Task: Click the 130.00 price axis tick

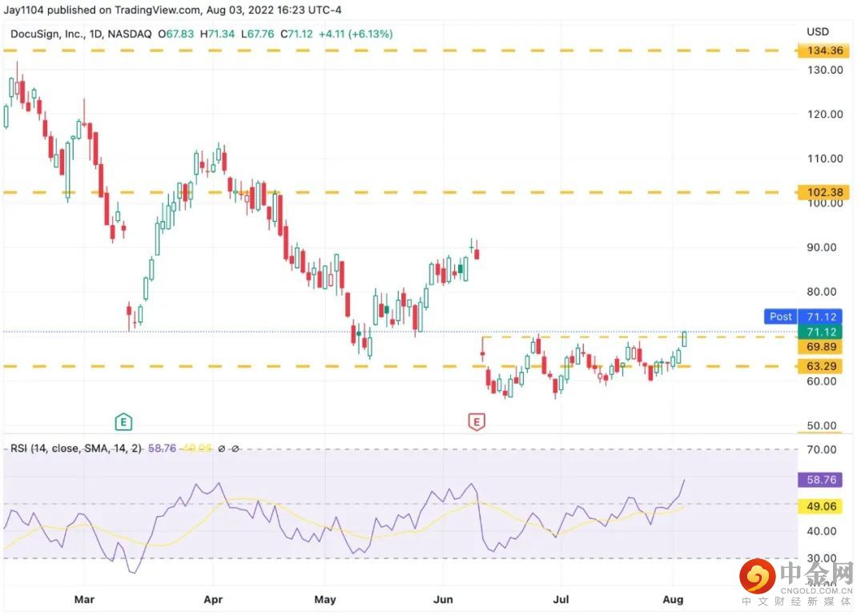Action: point(825,70)
